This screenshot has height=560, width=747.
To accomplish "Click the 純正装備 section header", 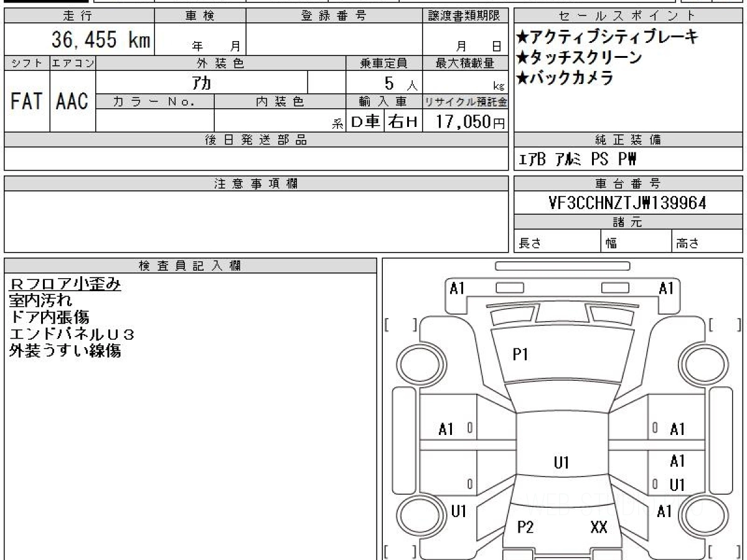I will point(628,140).
